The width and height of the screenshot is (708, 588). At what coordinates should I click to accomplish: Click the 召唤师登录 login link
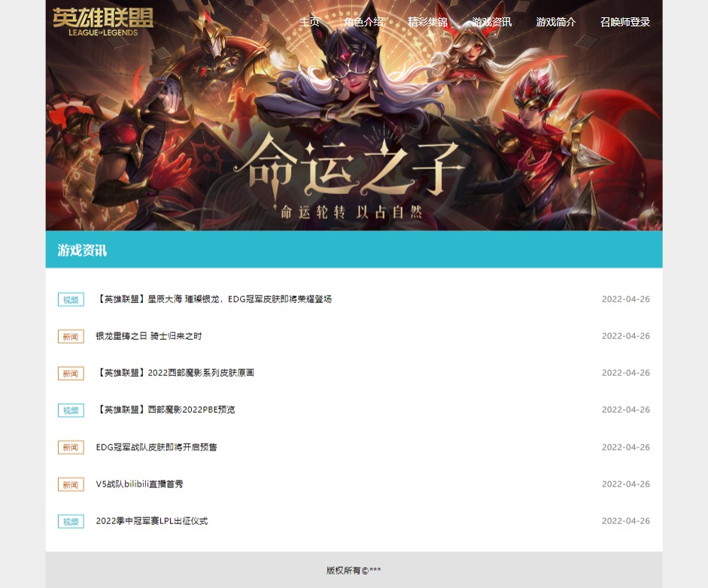(x=624, y=22)
